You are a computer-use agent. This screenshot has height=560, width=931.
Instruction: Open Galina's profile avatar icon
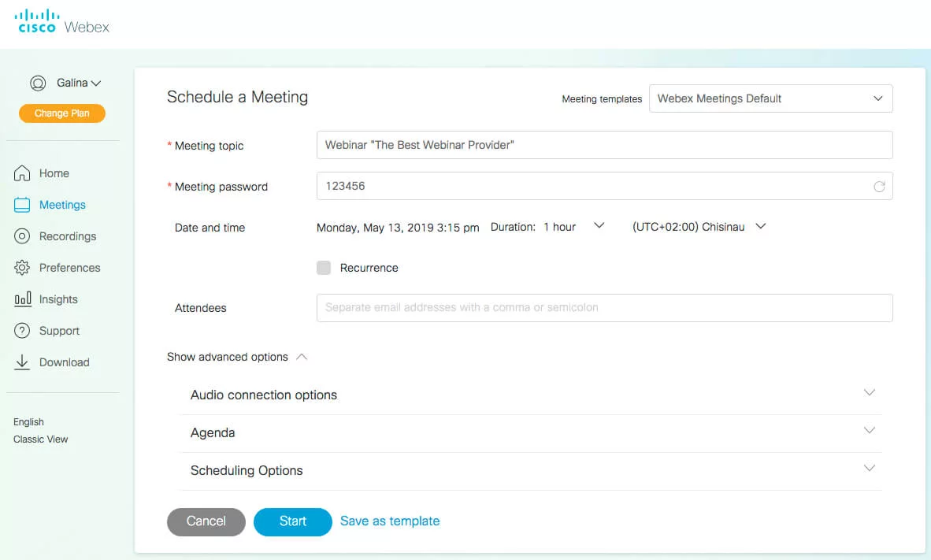click(38, 83)
